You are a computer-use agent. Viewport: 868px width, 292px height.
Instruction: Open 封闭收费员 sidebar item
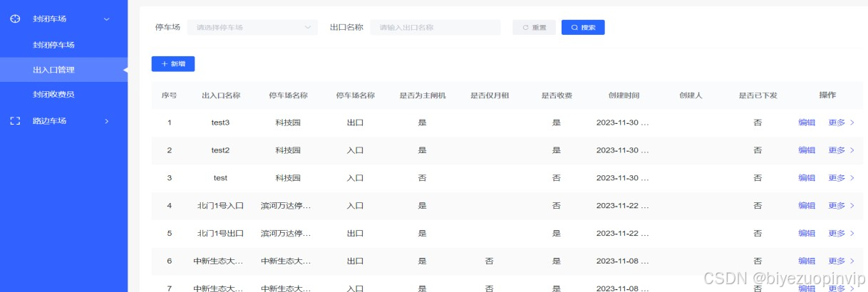pyautogui.click(x=53, y=95)
